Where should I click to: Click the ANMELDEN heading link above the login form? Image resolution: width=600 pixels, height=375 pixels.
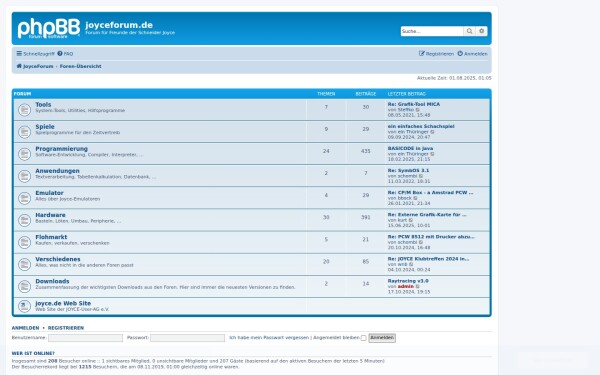[25, 328]
